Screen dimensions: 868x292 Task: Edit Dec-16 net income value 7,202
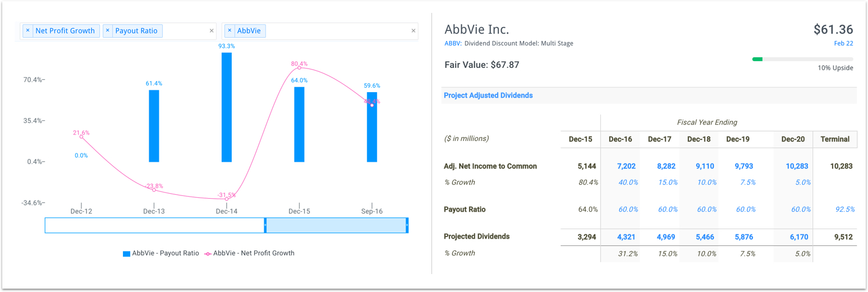click(x=626, y=166)
